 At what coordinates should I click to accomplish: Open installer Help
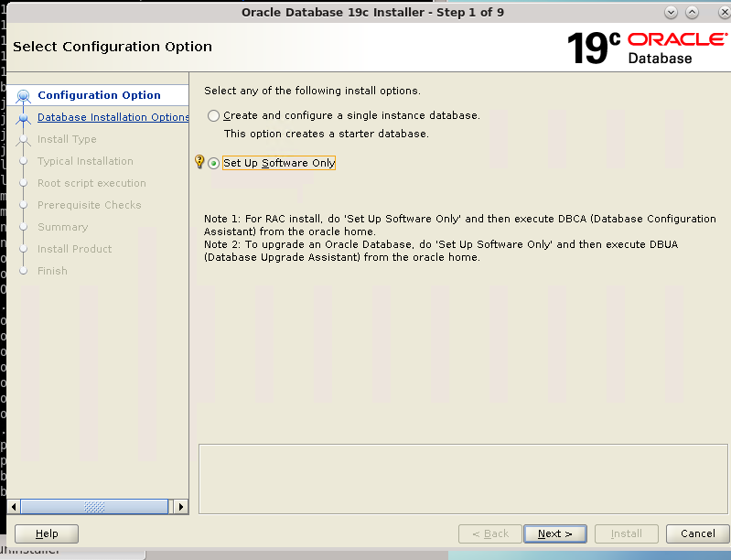(47, 533)
